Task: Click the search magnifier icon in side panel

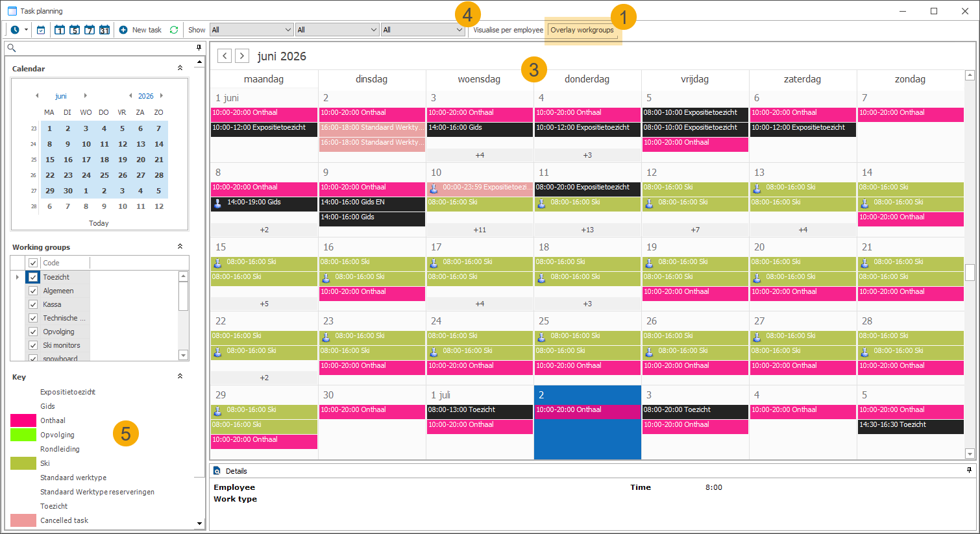Action: (x=12, y=48)
